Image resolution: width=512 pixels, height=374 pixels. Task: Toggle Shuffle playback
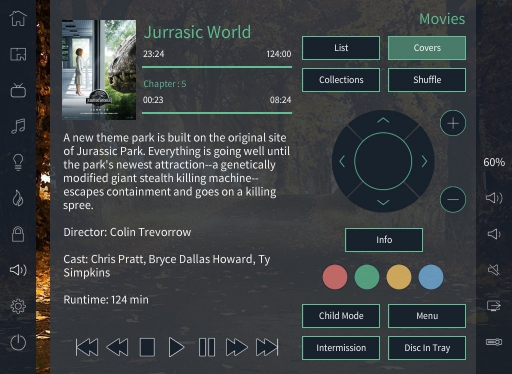click(427, 80)
